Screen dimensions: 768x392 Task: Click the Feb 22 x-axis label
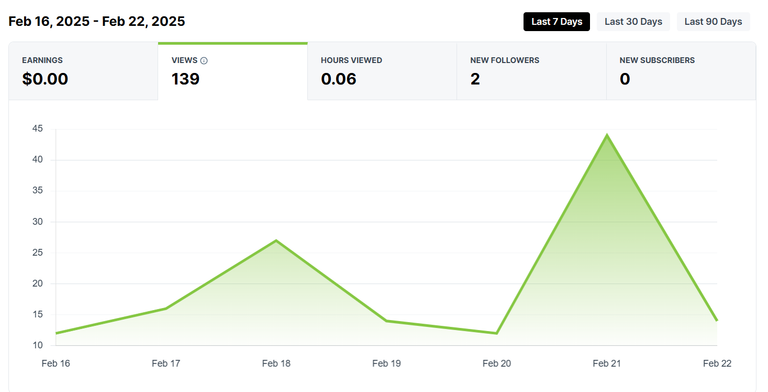tap(717, 364)
